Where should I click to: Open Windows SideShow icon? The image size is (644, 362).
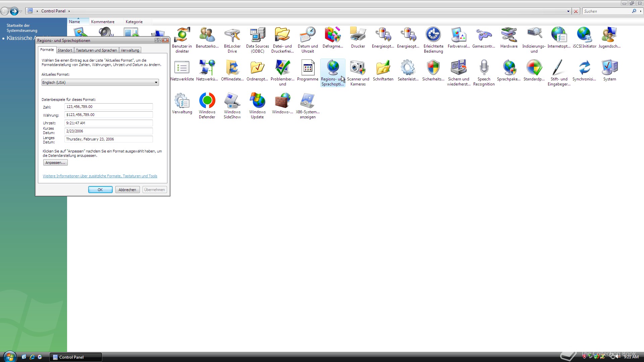click(x=232, y=106)
